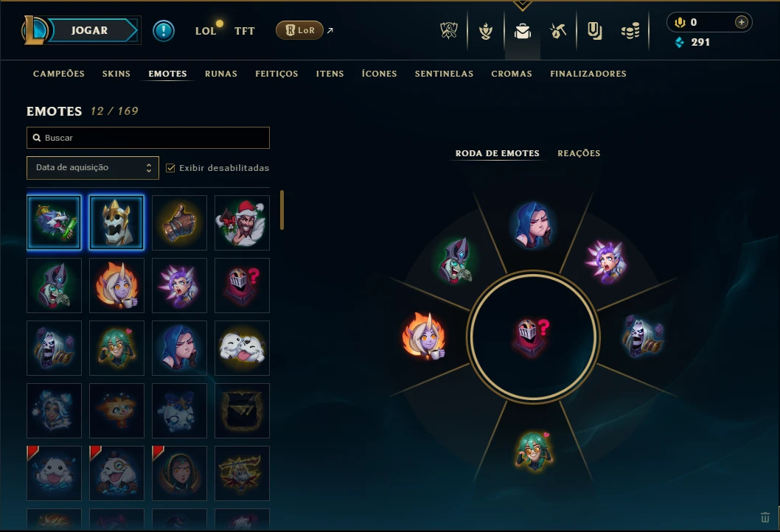780x532 pixels.
Task: Switch to the TFT game mode
Action: click(x=244, y=31)
